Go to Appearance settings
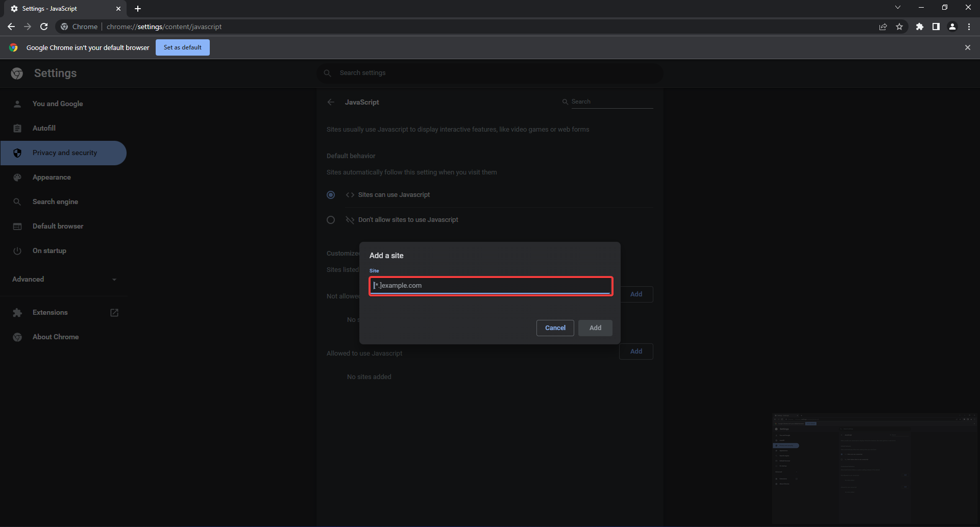The image size is (980, 527). 52,178
